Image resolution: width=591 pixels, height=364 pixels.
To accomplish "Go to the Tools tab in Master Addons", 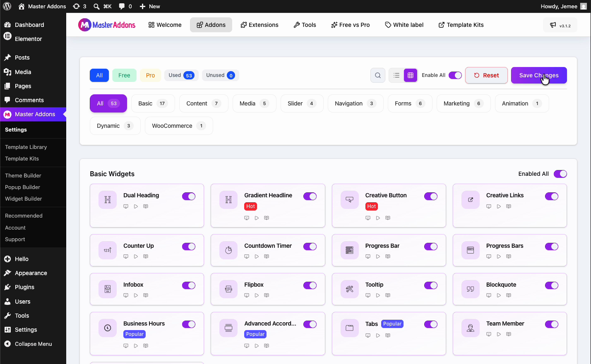I will [305, 25].
